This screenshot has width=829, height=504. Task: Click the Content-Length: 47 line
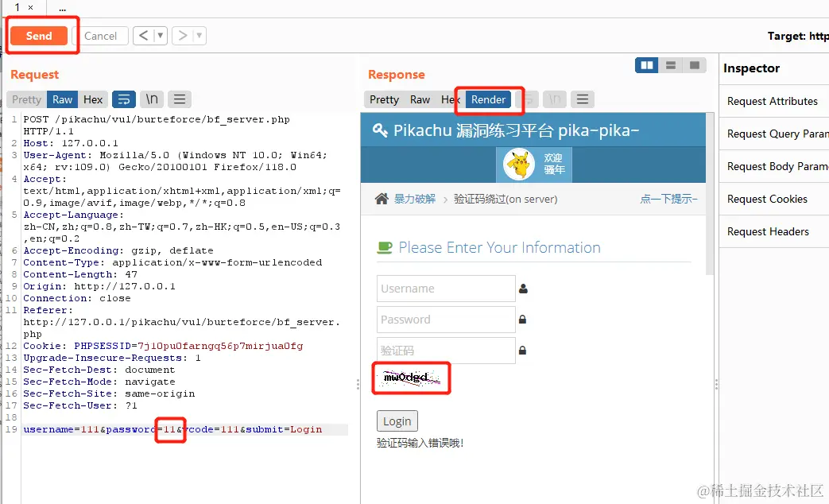[80, 274]
